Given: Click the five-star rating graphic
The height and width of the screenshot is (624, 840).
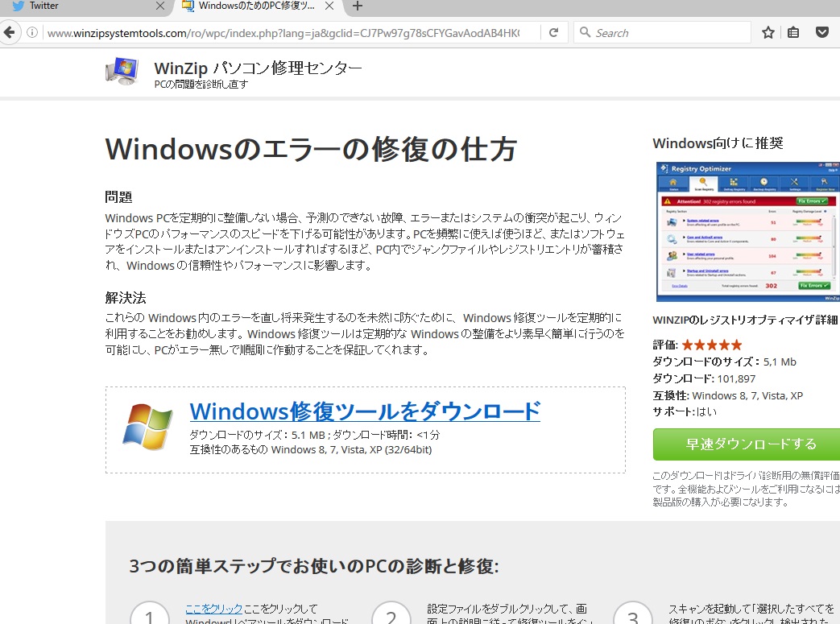Looking at the screenshot, I should [712, 345].
